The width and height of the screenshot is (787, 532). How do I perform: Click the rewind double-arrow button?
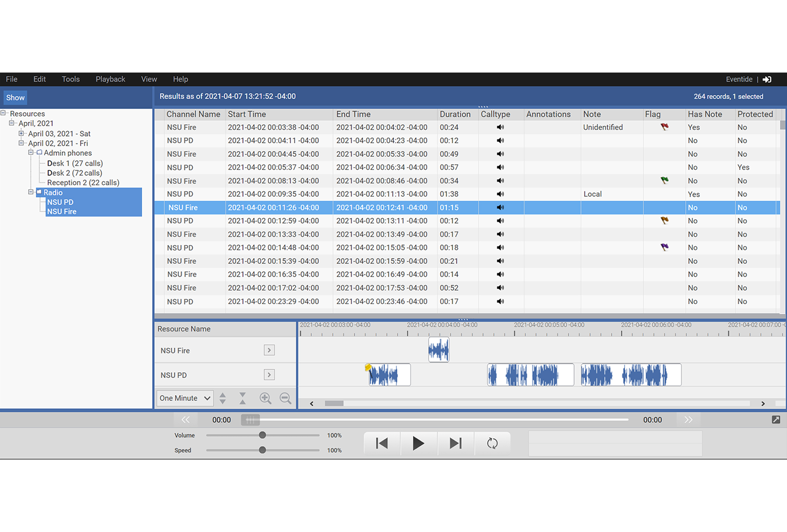tap(185, 420)
